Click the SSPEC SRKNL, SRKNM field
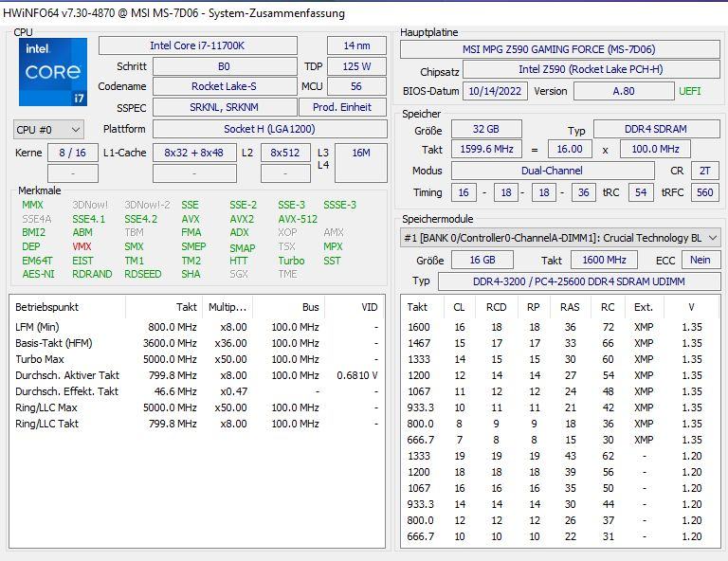The height and width of the screenshot is (561, 728). 225,107
